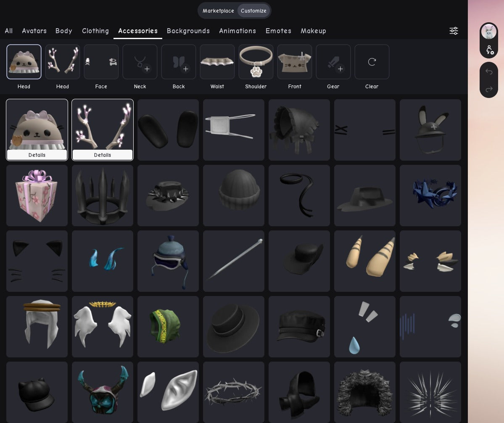504x423 pixels.
Task: Equip the black leather newsboy cap
Action: coord(299,327)
